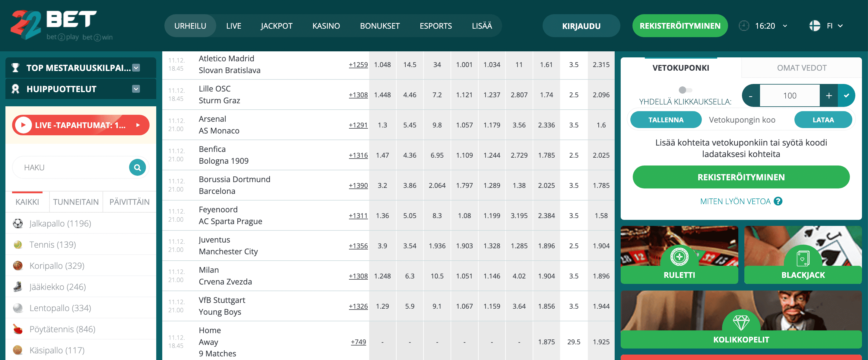Increase stake with plus button
The height and width of the screenshot is (360, 868).
point(828,95)
